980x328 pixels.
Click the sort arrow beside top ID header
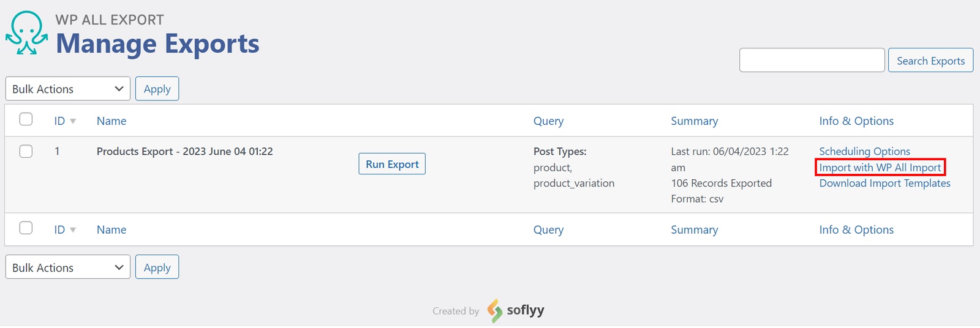tap(73, 121)
